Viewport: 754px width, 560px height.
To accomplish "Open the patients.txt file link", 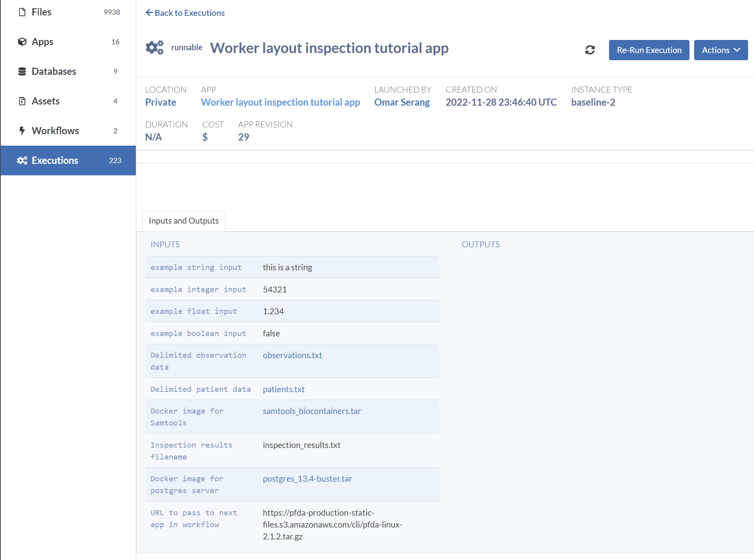I will [x=284, y=389].
